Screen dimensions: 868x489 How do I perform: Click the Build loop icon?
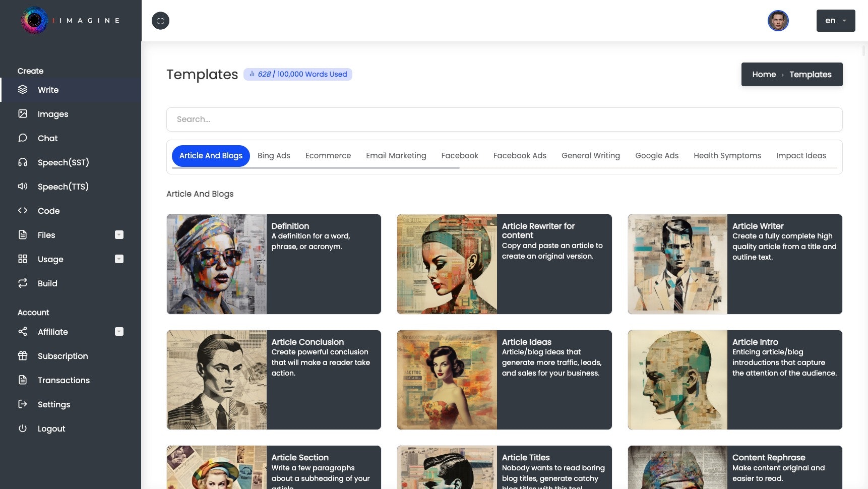point(23,283)
